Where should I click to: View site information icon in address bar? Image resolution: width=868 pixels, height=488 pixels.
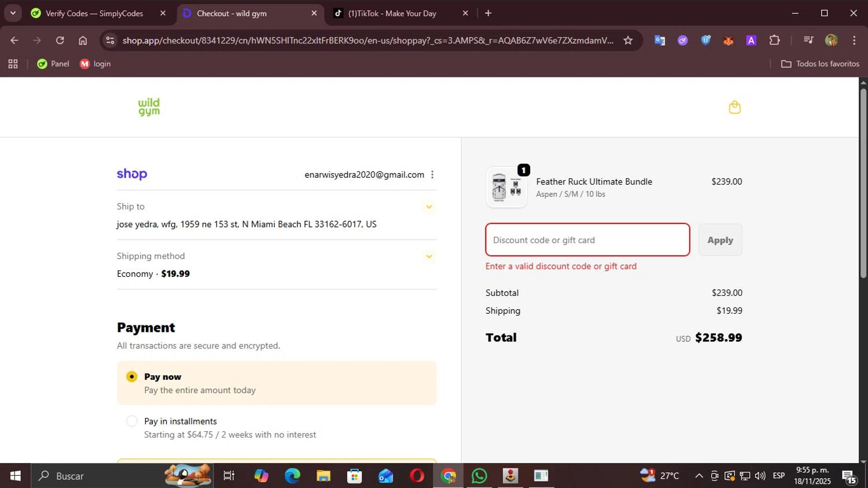[x=110, y=40]
